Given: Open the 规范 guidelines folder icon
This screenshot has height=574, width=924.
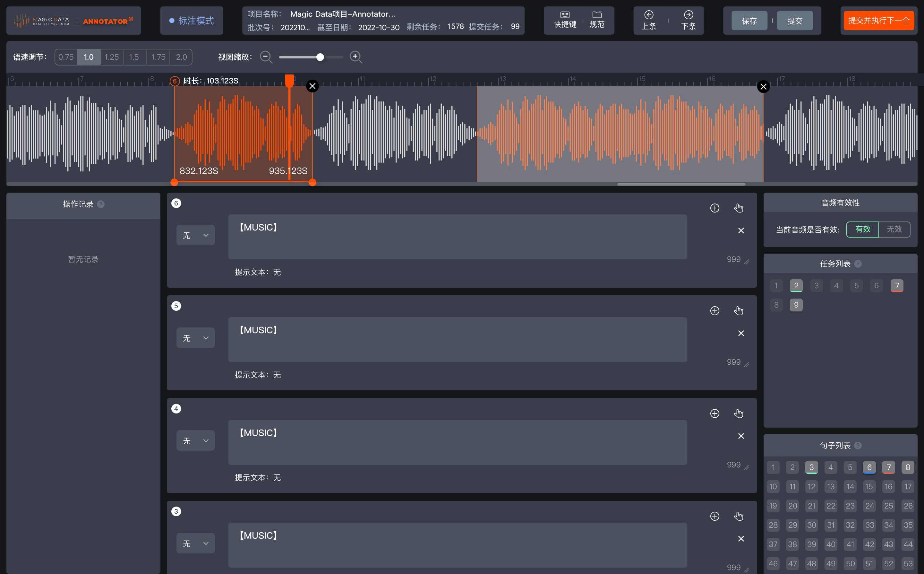Looking at the screenshot, I should point(597,20).
